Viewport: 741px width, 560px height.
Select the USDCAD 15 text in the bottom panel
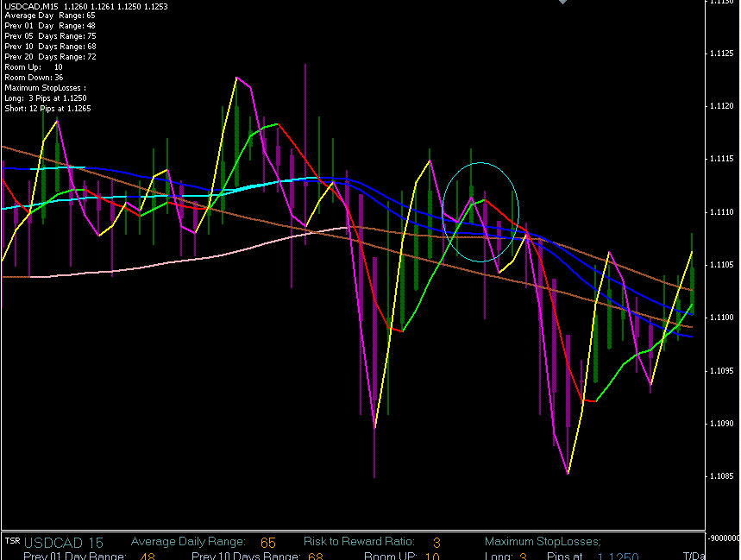point(63,543)
